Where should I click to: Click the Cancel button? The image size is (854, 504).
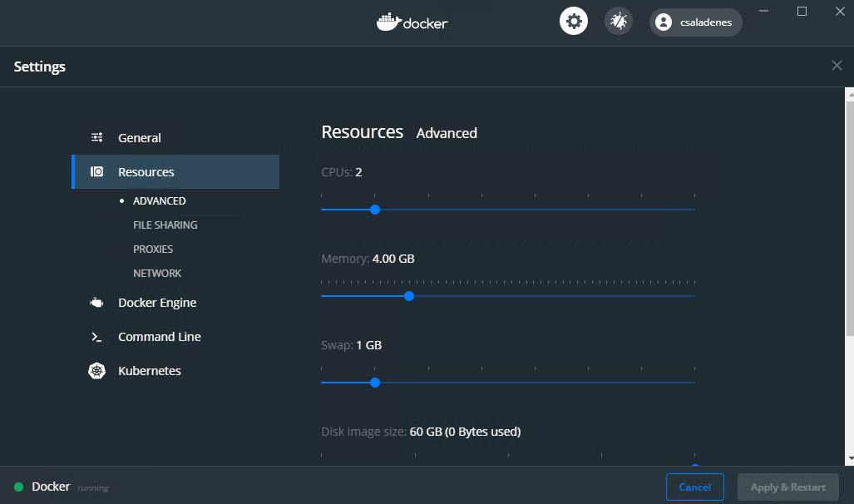(695, 487)
